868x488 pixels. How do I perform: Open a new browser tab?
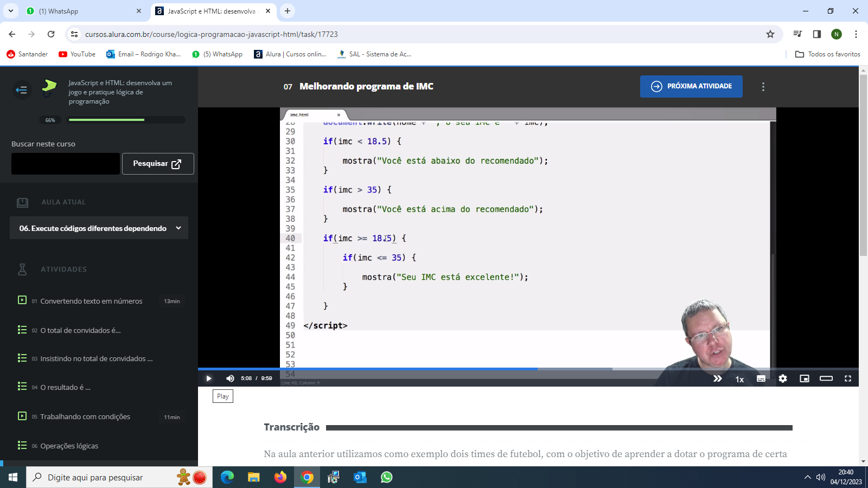[x=288, y=11]
